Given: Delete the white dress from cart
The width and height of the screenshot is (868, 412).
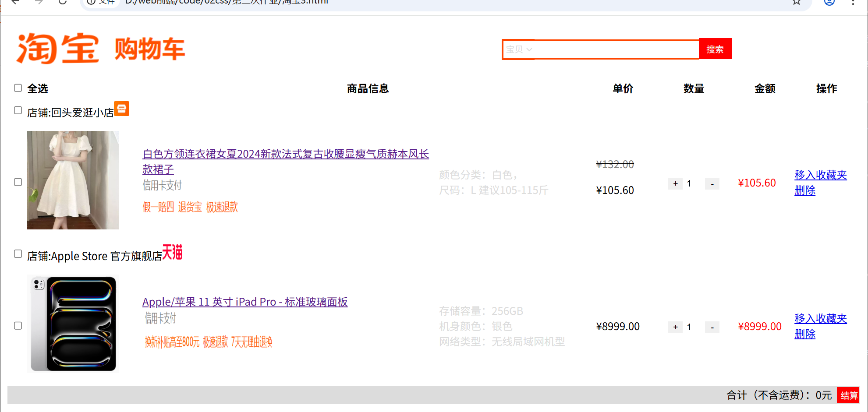Looking at the screenshot, I should pos(805,190).
